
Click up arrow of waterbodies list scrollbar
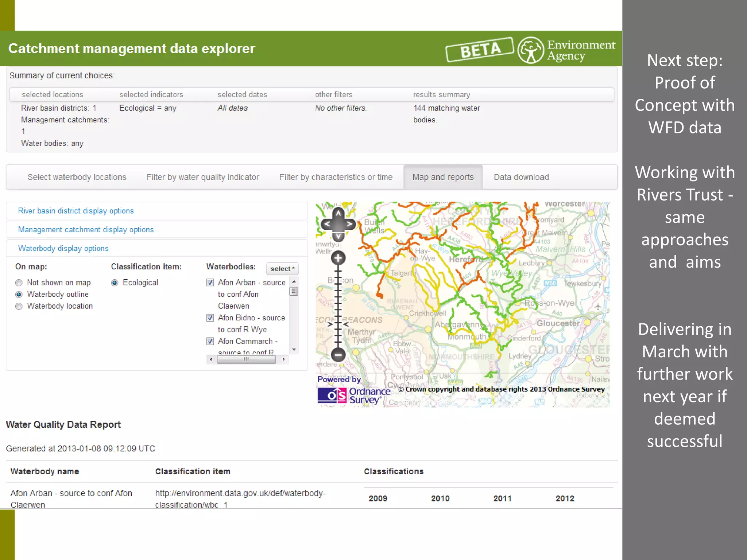[294, 281]
